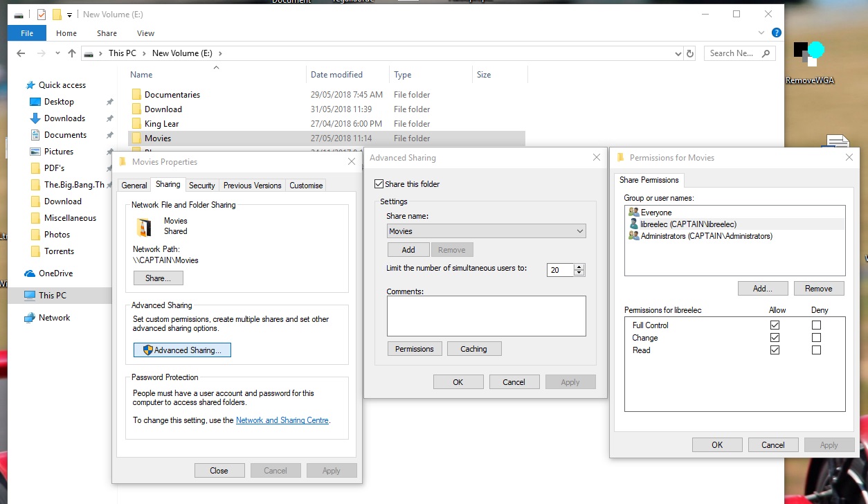Click the back navigation arrow in Explorer
868x504 pixels.
(x=21, y=53)
